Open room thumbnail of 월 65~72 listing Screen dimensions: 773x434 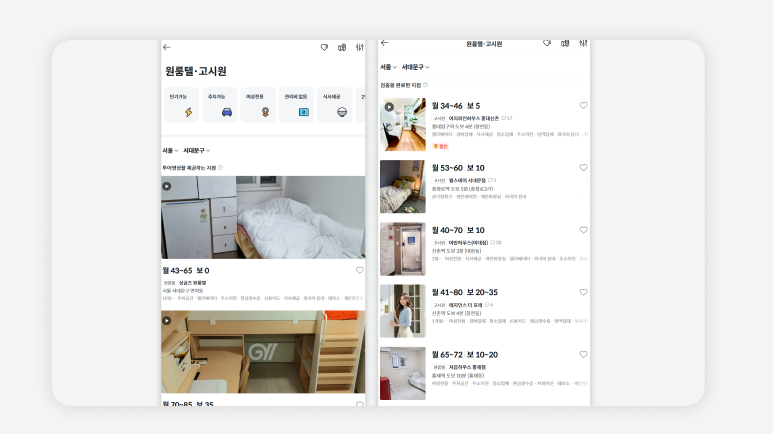pyautogui.click(x=403, y=373)
